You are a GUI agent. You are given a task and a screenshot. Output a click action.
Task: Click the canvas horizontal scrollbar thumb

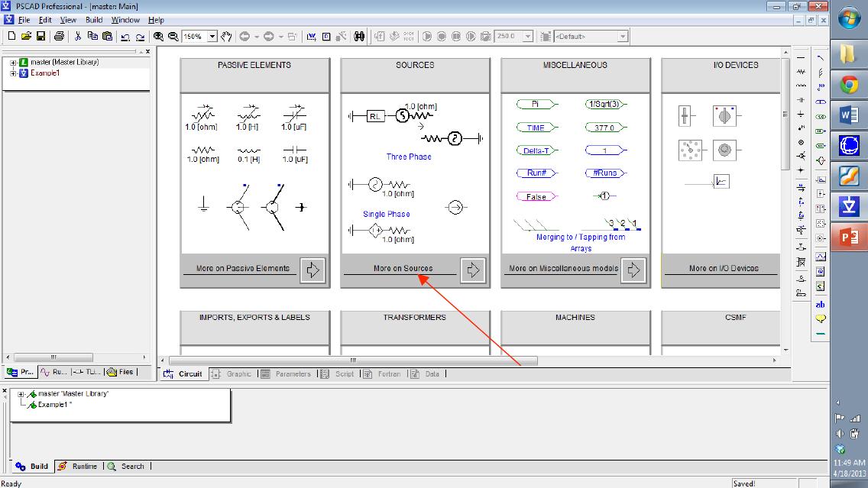point(353,360)
